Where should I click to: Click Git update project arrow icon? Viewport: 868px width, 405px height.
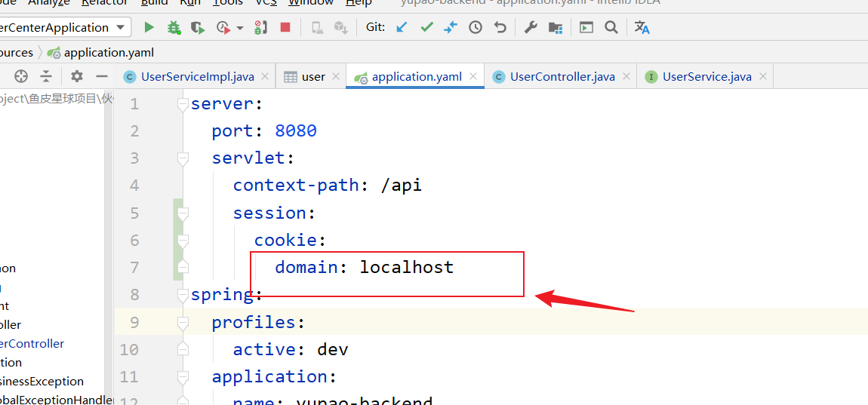click(402, 28)
